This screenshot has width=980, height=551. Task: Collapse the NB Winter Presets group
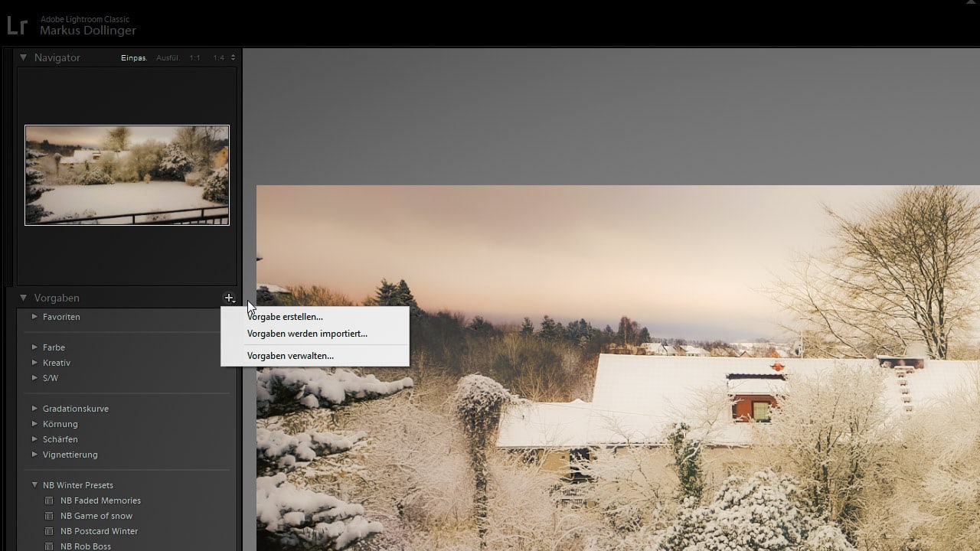(x=34, y=485)
